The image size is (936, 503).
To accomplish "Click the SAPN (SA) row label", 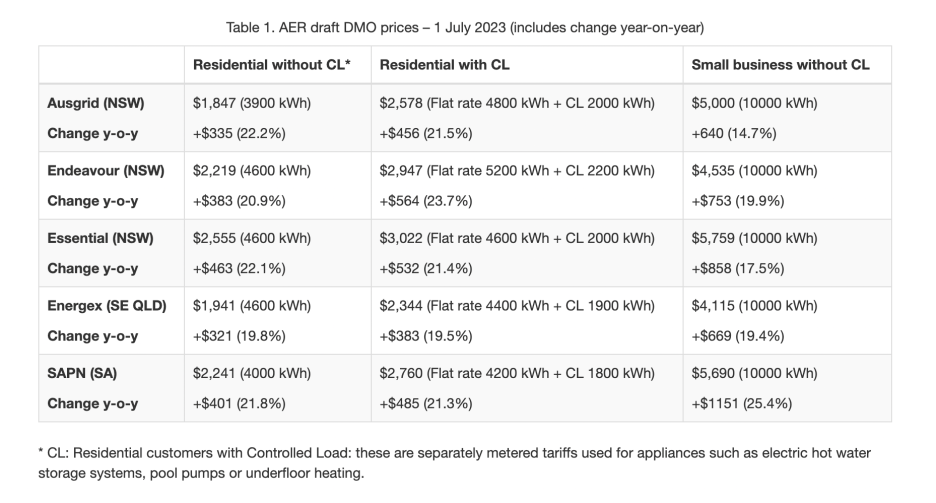I will 82,373.
